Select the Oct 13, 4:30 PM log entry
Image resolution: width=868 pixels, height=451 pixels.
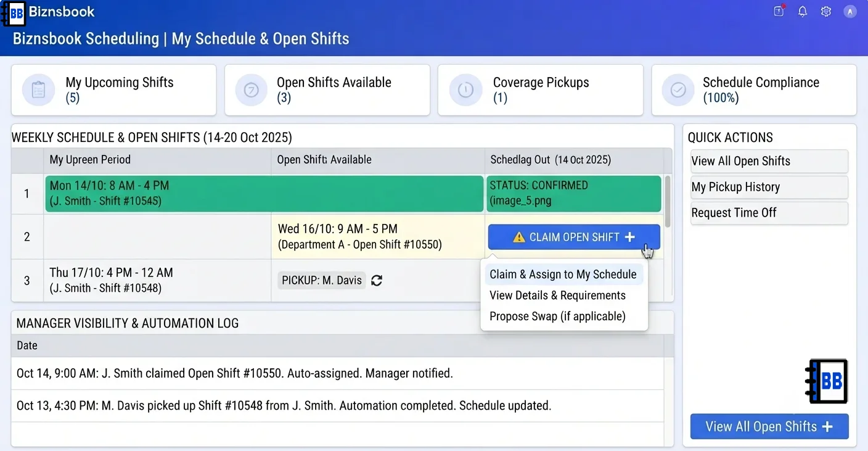click(x=337, y=406)
